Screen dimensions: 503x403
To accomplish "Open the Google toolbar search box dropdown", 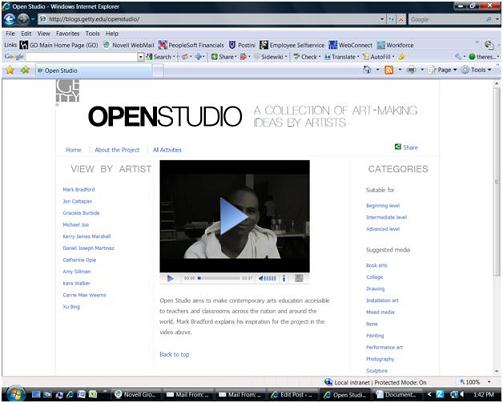I will pyautogui.click(x=140, y=57).
